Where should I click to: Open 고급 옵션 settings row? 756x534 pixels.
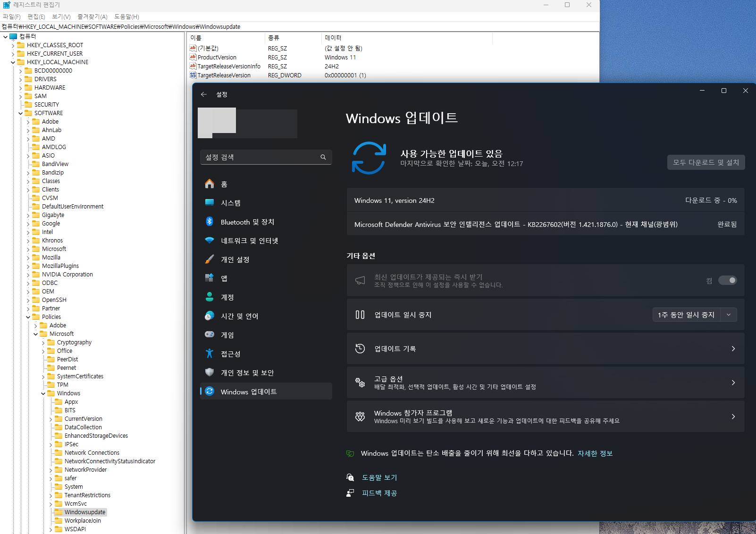[x=546, y=383]
